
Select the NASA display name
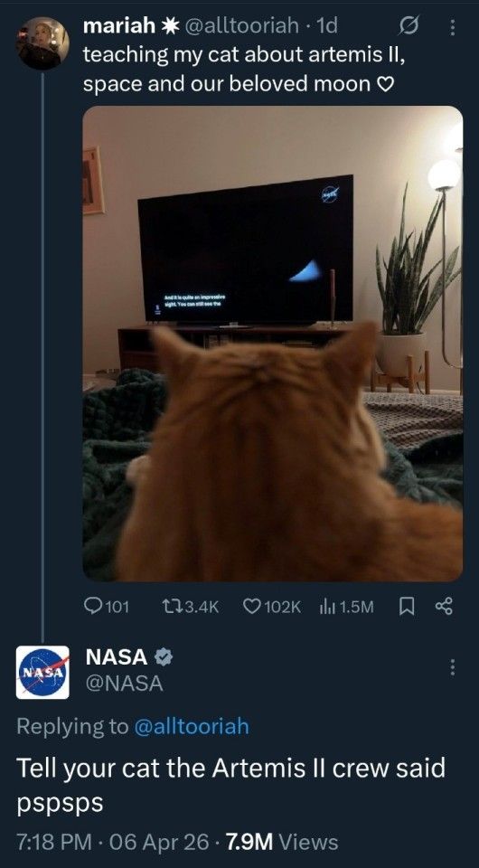pyautogui.click(x=117, y=657)
